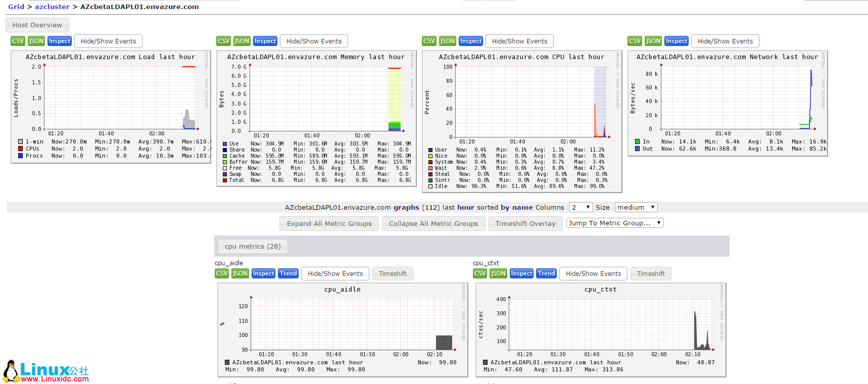This screenshot has width=868, height=384.
Task: Click Expand All Metric Groups
Action: click(x=329, y=223)
